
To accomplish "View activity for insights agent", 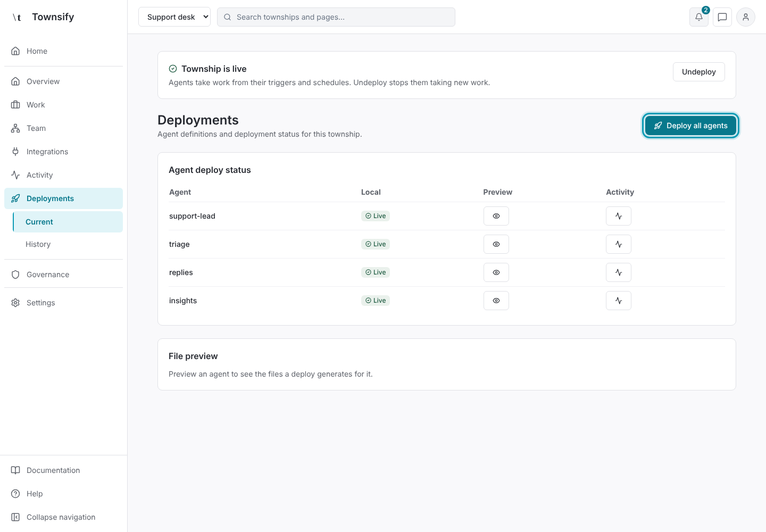I will pos(619,301).
